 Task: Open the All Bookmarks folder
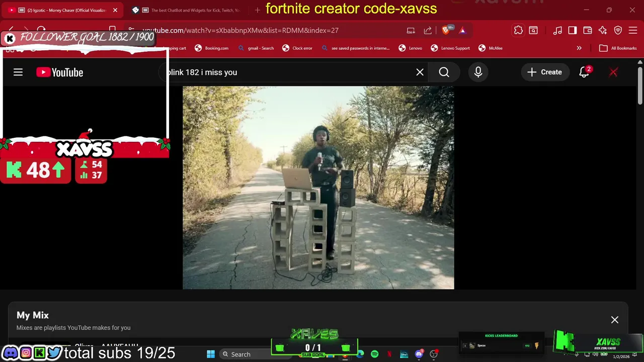[x=618, y=48]
